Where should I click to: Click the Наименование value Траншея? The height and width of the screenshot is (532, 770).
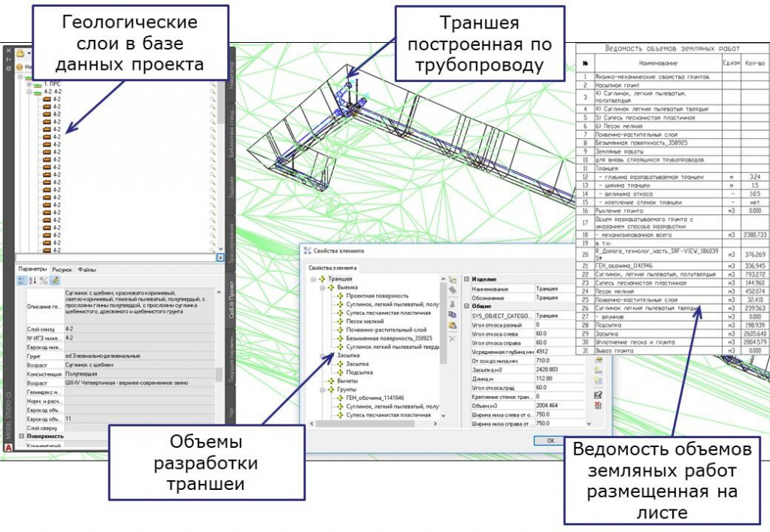[556, 289]
